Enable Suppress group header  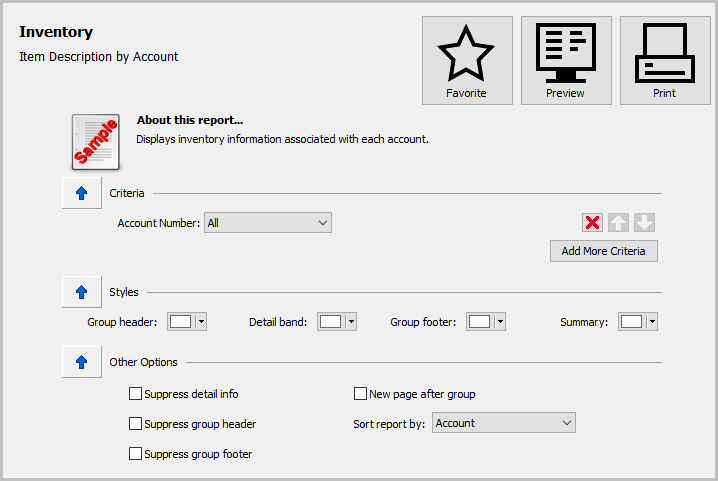(135, 423)
